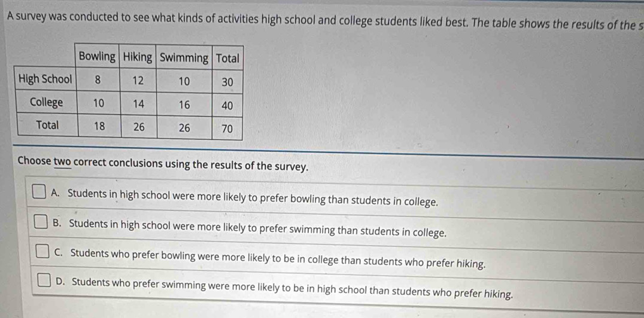Image resolution: width=644 pixels, height=318 pixels.
Task: Select the Total row label
Action: pyautogui.click(x=47, y=125)
